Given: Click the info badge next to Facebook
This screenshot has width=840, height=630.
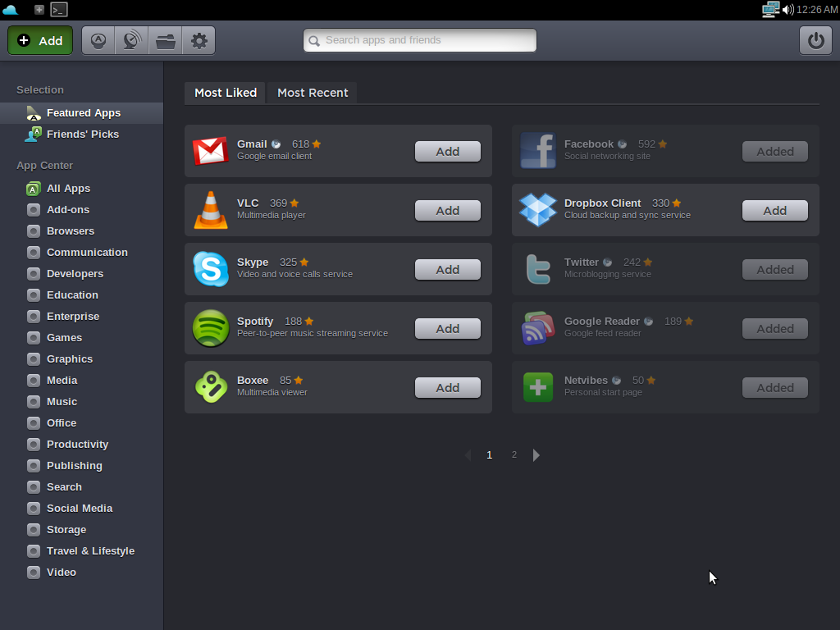Looking at the screenshot, I should click(622, 144).
